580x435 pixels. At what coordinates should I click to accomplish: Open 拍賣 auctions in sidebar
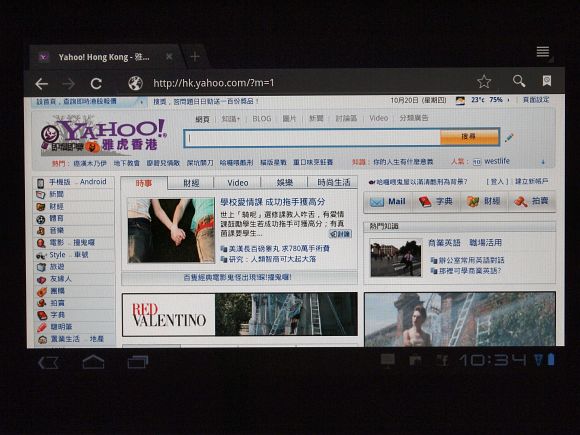click(x=57, y=303)
